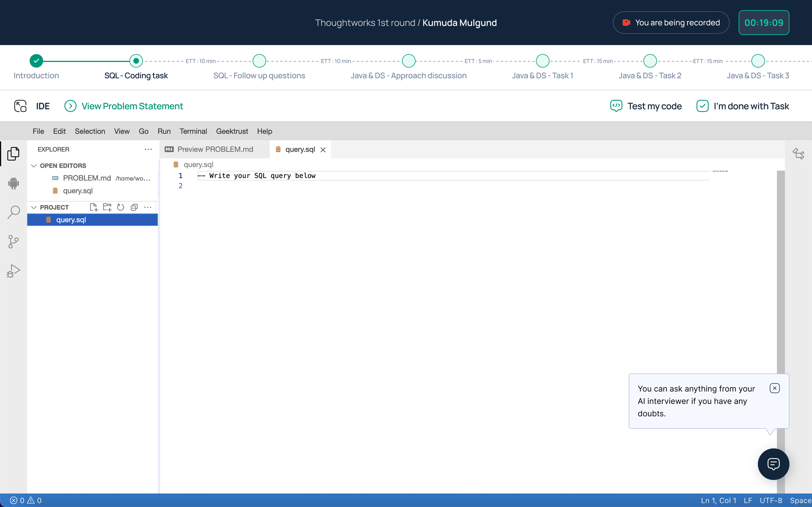Screen dimensions: 812x507
Task: Click Test my code button
Action: 646,106
